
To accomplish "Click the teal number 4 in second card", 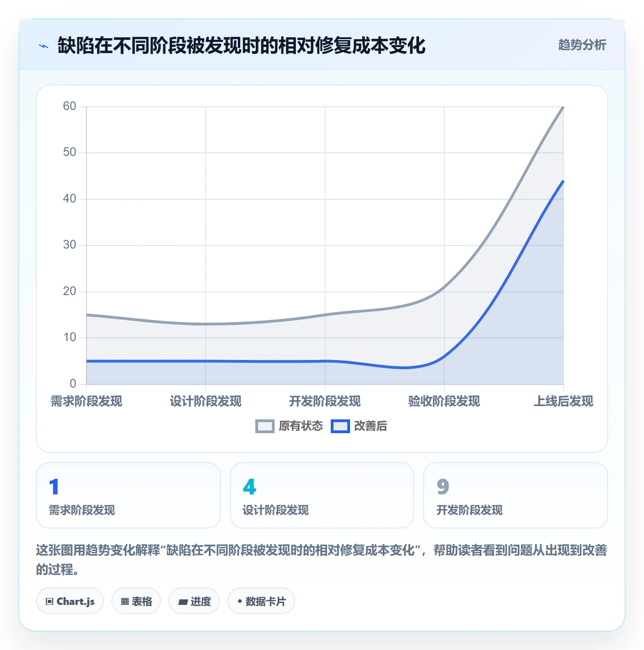I will point(249,487).
